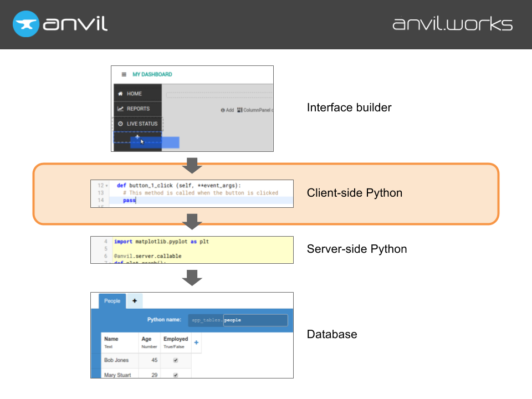Click the Python name field containing people

coord(255,320)
